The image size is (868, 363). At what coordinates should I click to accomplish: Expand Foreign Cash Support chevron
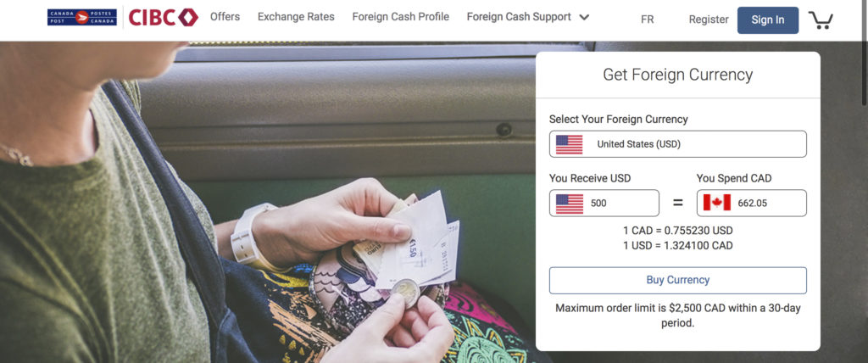[583, 17]
